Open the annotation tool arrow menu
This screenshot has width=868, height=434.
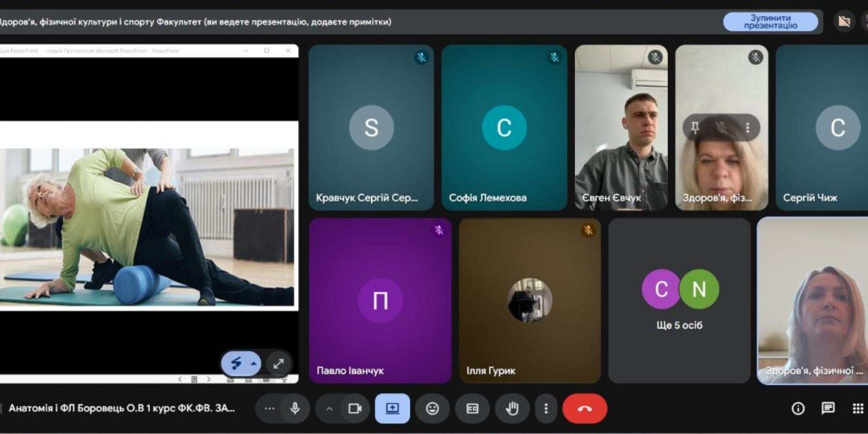click(254, 364)
